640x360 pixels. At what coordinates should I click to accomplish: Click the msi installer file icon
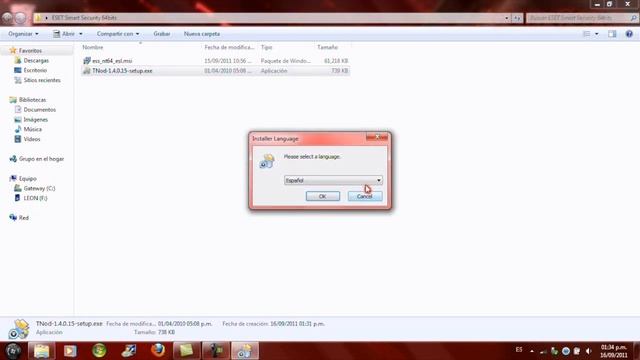(87, 61)
